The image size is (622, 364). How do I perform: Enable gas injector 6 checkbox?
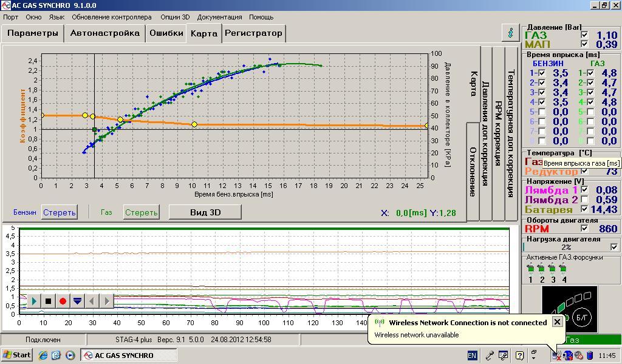590,121
